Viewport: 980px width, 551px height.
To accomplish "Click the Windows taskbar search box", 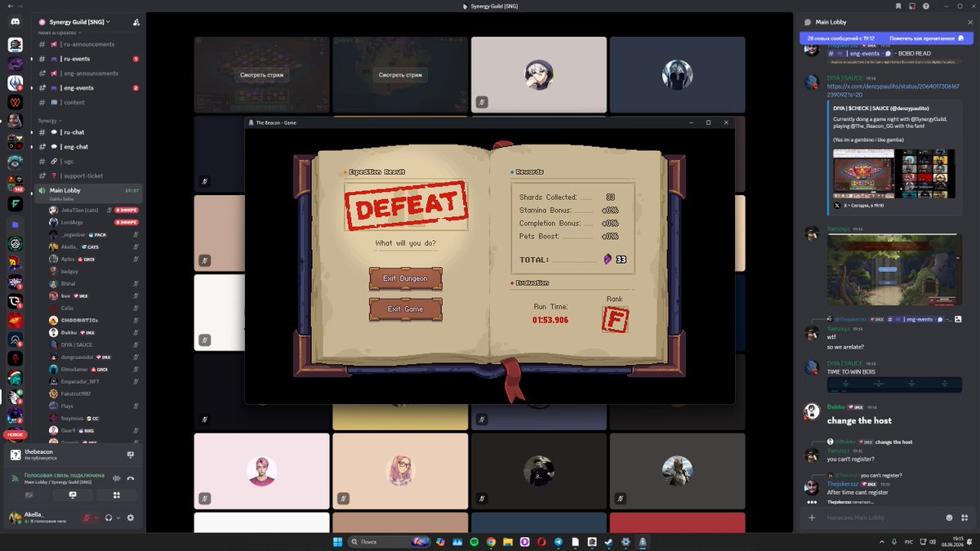I will 389,541.
